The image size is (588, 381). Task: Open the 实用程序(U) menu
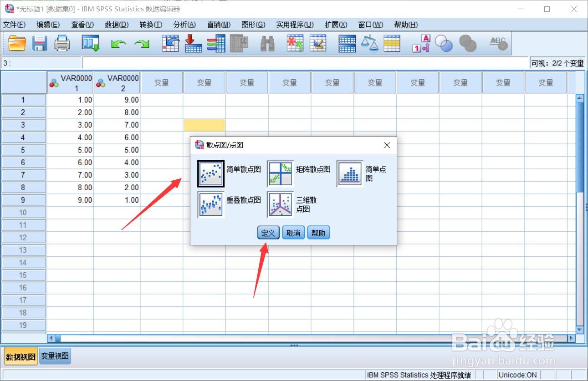(x=295, y=25)
